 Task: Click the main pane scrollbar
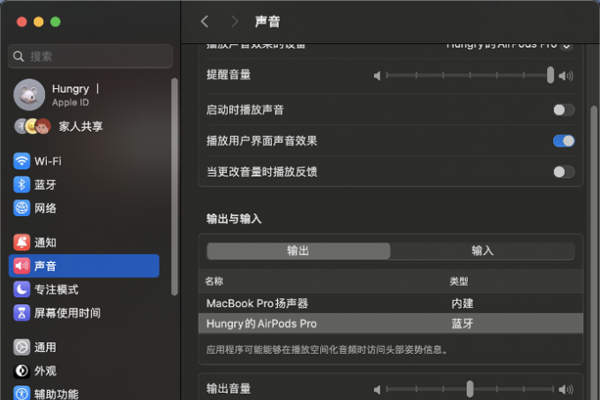[x=594, y=253]
